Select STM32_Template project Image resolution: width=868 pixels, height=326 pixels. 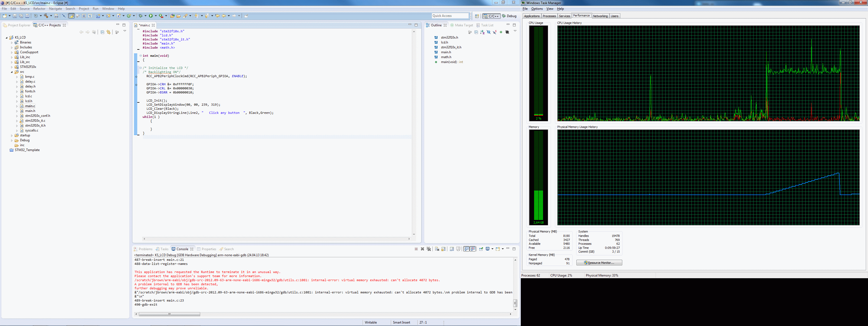[x=25, y=150]
